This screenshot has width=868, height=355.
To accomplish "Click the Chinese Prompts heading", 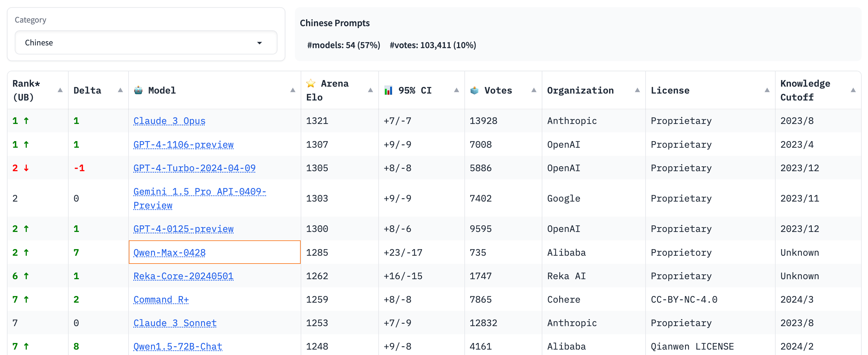I will tap(335, 23).
